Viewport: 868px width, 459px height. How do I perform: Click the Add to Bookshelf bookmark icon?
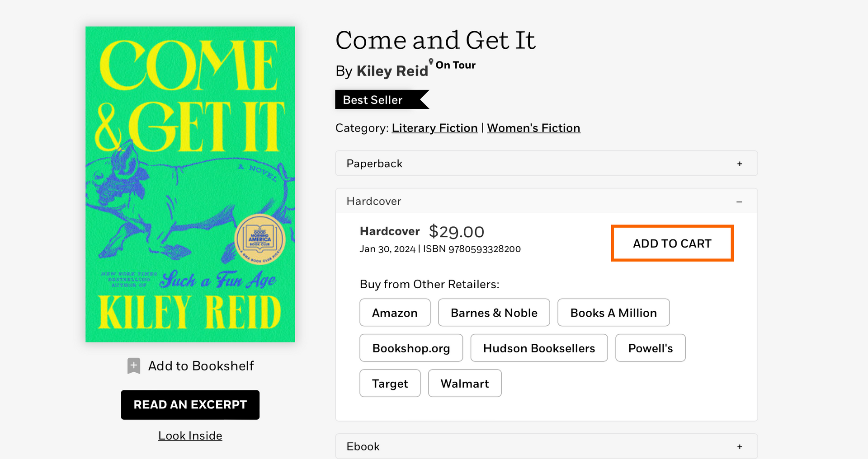(x=134, y=365)
